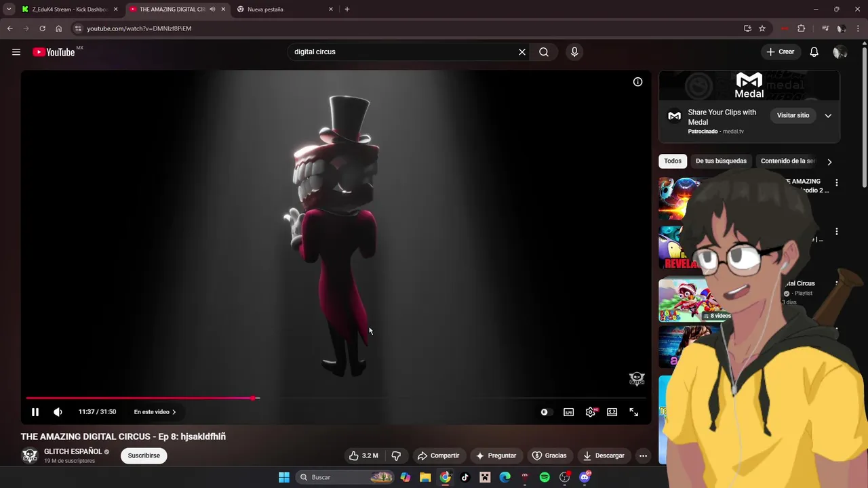Viewport: 868px width, 488px height.
Task: Go back to previous page
Action: tap(9, 28)
